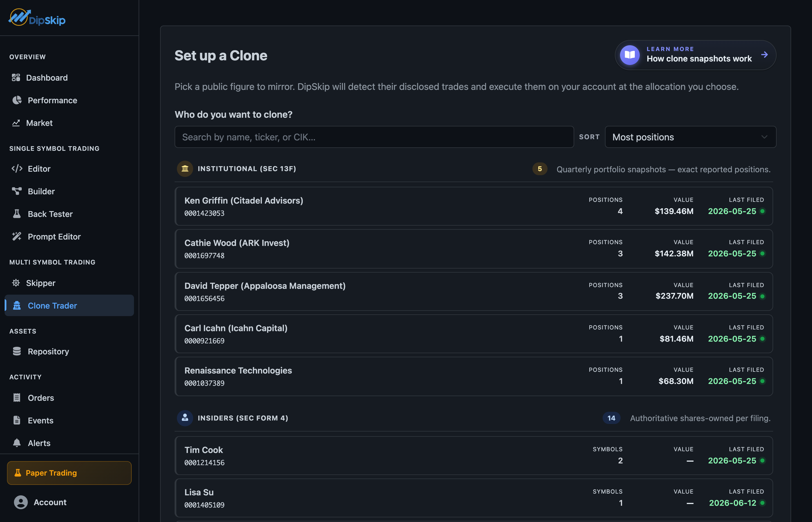Click value $142.38M for Cathie Wood

[x=674, y=253]
